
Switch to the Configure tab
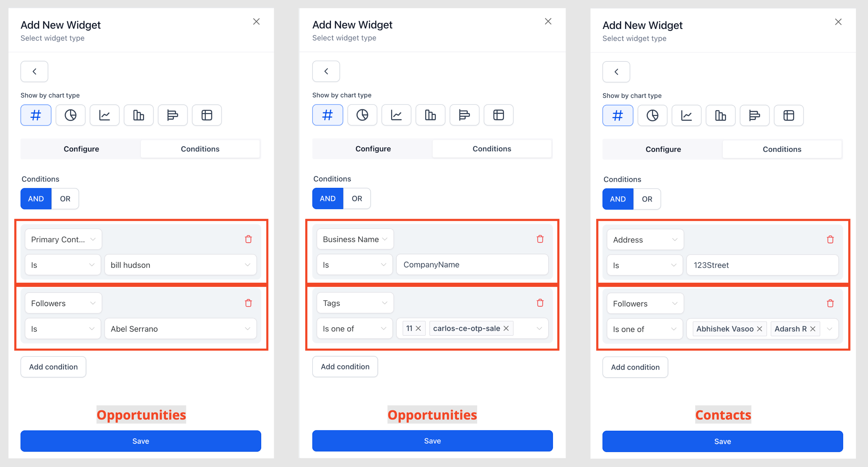coord(81,148)
